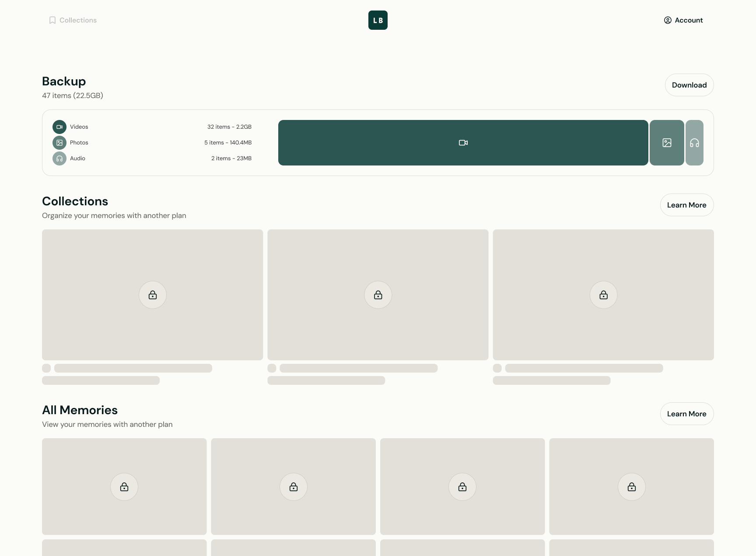756x556 pixels.
Task: Select the '5 items - 140.4MB' photos text
Action: [228, 143]
